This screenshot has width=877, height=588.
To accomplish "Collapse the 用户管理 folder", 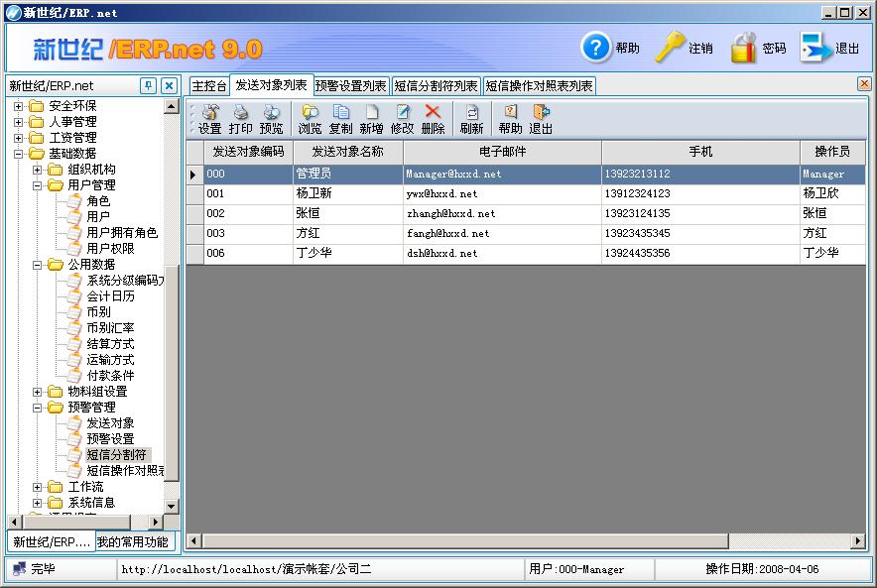I will (x=37, y=185).
